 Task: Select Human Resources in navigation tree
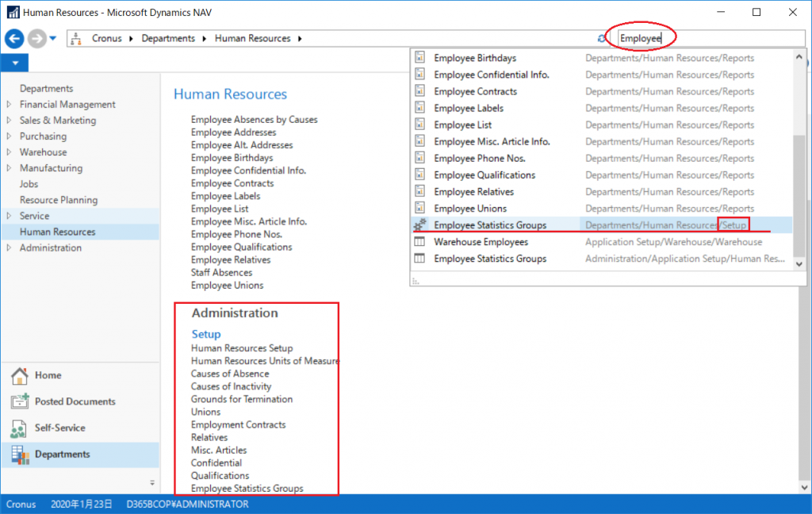click(57, 232)
